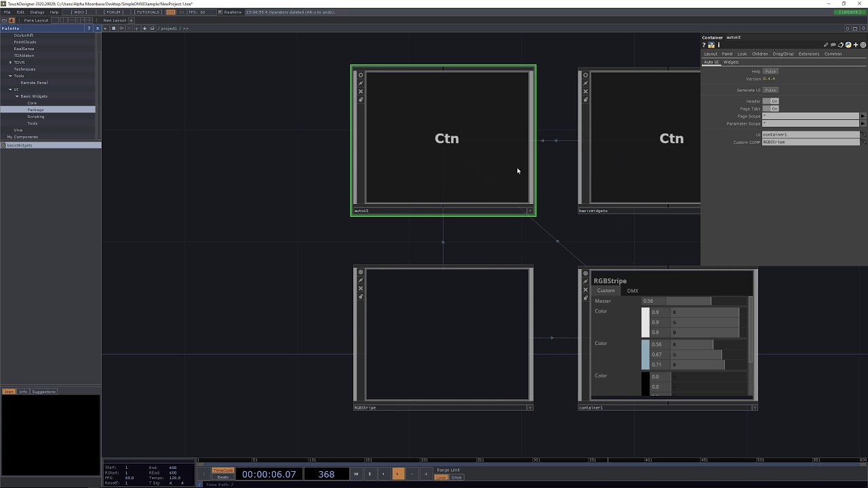Viewport: 868px width, 488px height.
Task: Toggle viewer flag on container1 node
Action: pyautogui.click(x=586, y=274)
